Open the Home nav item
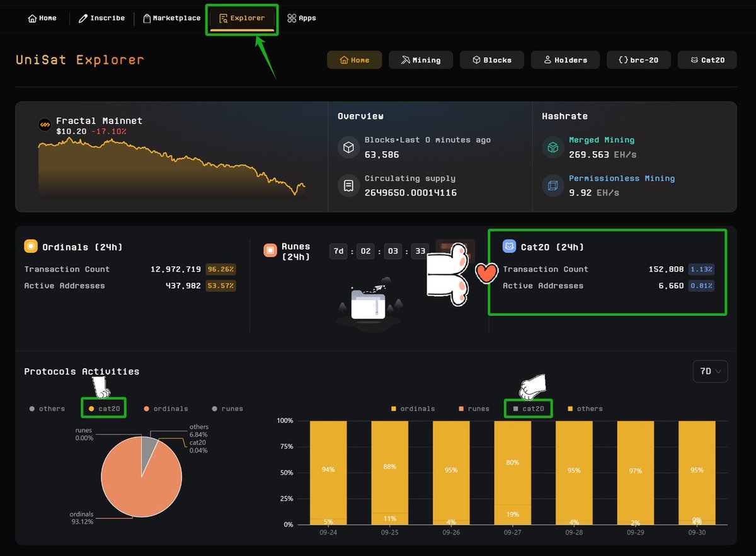 [x=42, y=18]
